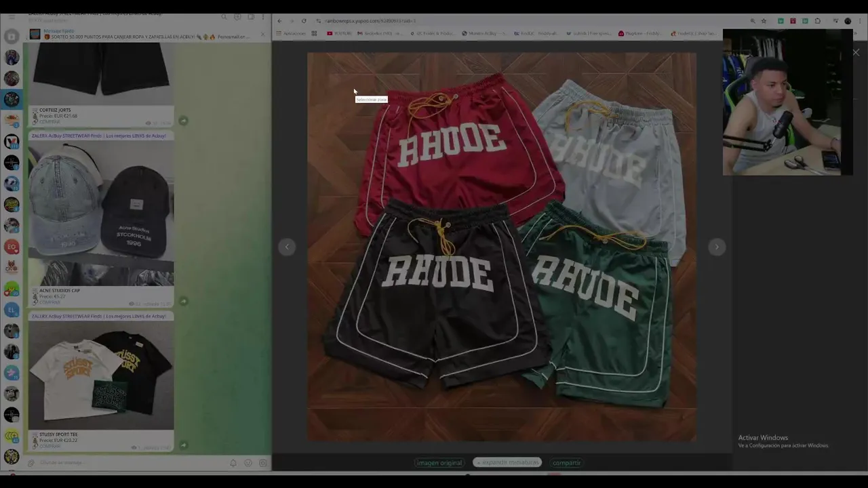Open COMPRAR link under CORTEIZ JORTS
The image size is (868, 488).
[50, 122]
